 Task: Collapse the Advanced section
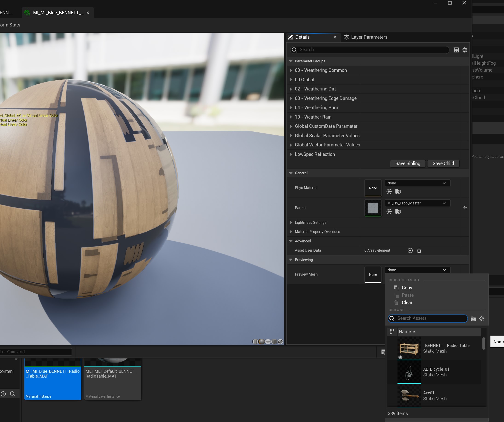pos(291,241)
